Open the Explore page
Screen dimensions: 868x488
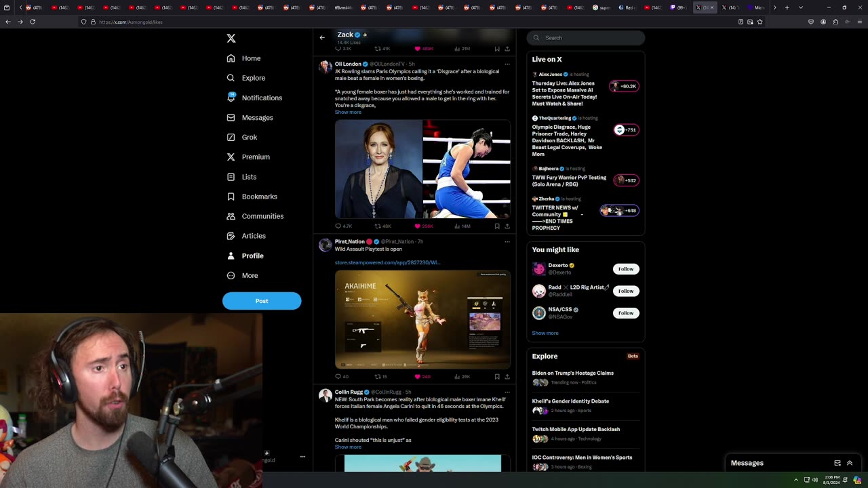246,78
